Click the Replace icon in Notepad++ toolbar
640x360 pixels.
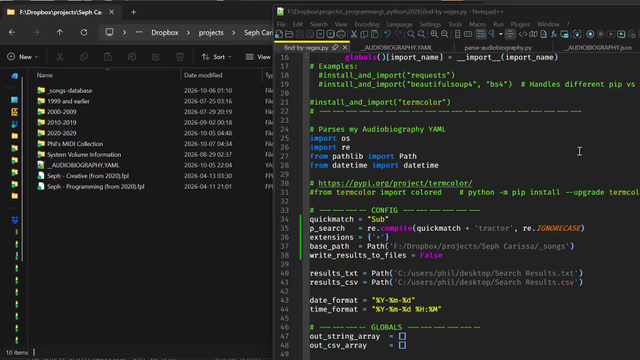[421, 34]
